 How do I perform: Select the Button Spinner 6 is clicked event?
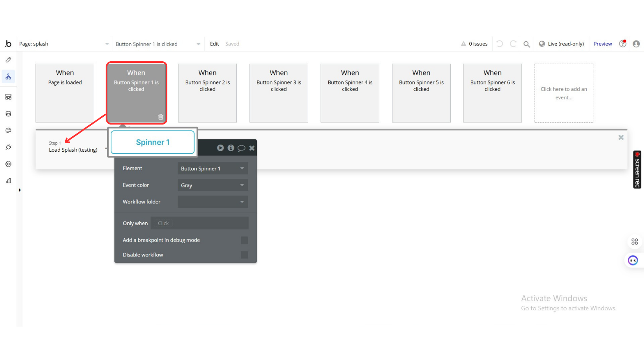click(492, 93)
